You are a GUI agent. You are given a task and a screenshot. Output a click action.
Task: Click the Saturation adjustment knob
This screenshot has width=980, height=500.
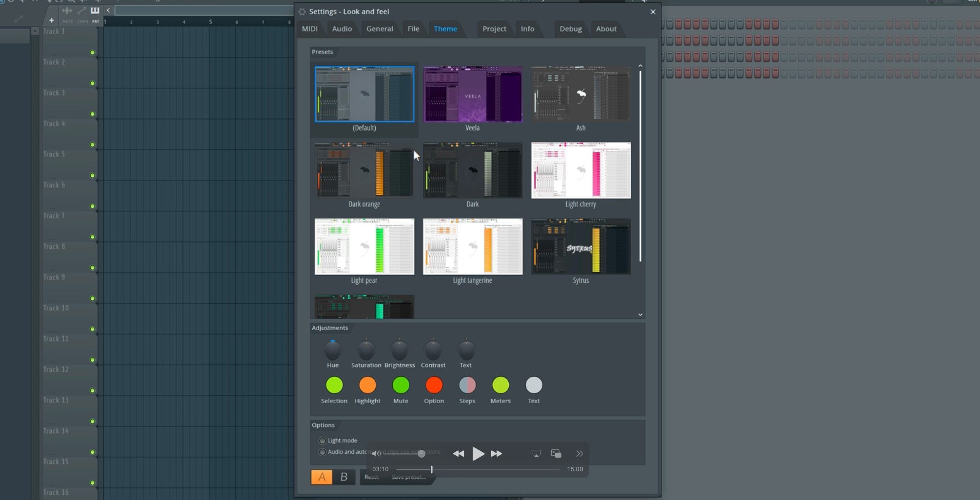[366, 350]
